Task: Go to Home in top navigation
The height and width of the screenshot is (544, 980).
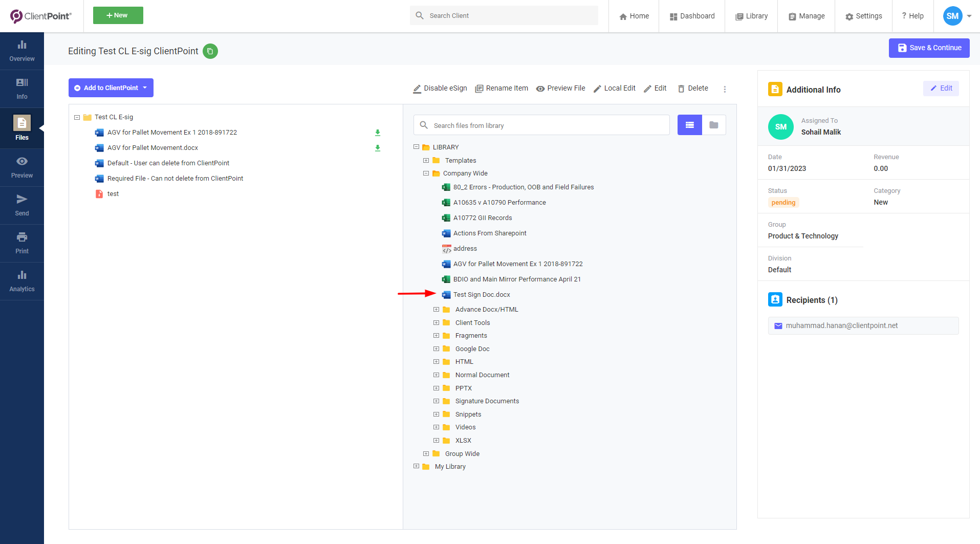Action: click(x=634, y=16)
